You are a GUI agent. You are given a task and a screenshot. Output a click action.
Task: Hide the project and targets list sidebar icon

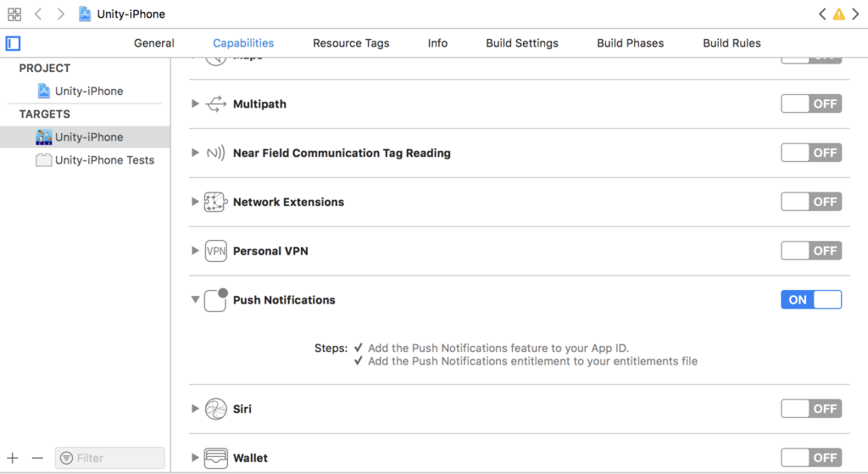pyautogui.click(x=14, y=43)
